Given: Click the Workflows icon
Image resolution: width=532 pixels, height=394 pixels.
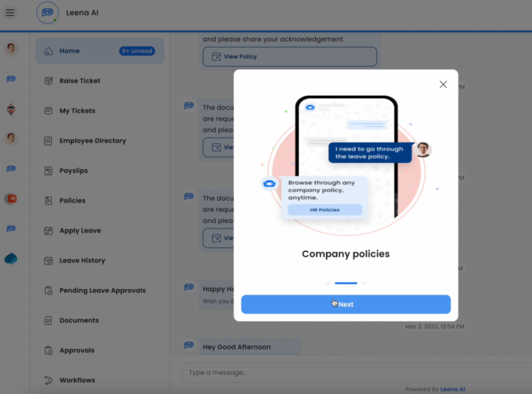Looking at the screenshot, I should tap(49, 381).
